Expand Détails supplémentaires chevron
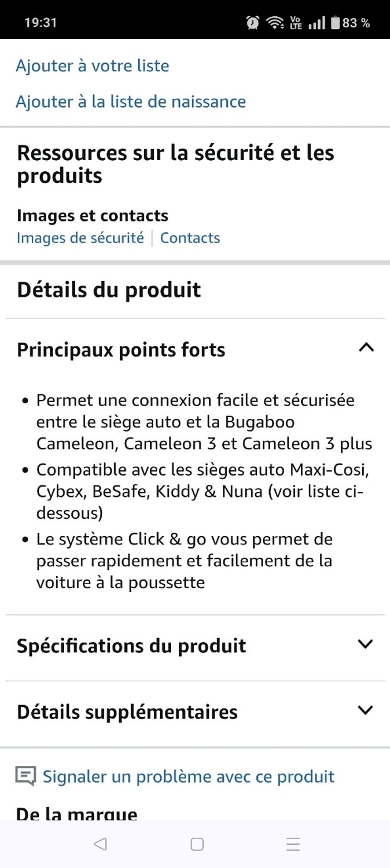The width and height of the screenshot is (390, 868). click(x=365, y=710)
